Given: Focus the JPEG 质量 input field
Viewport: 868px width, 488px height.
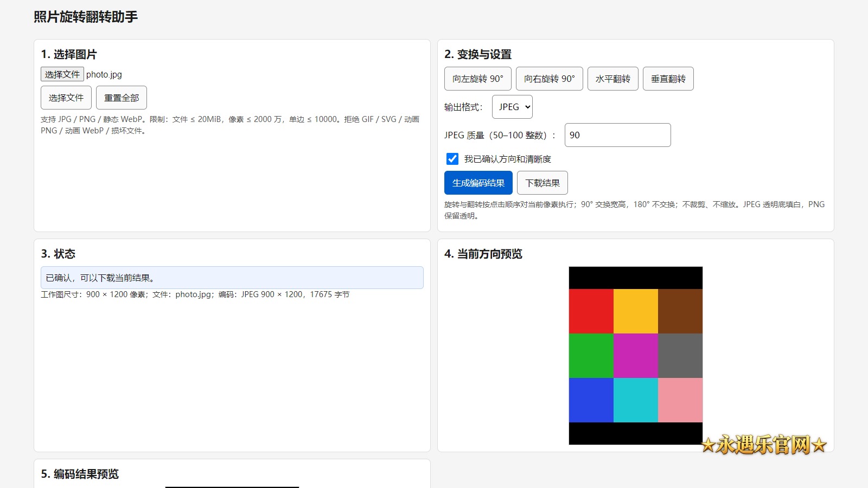Looking at the screenshot, I should (x=618, y=135).
